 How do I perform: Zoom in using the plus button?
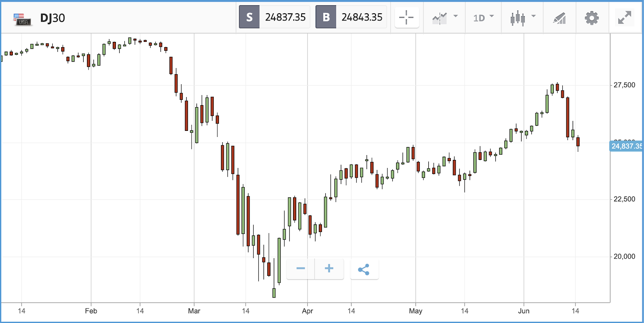tap(329, 269)
